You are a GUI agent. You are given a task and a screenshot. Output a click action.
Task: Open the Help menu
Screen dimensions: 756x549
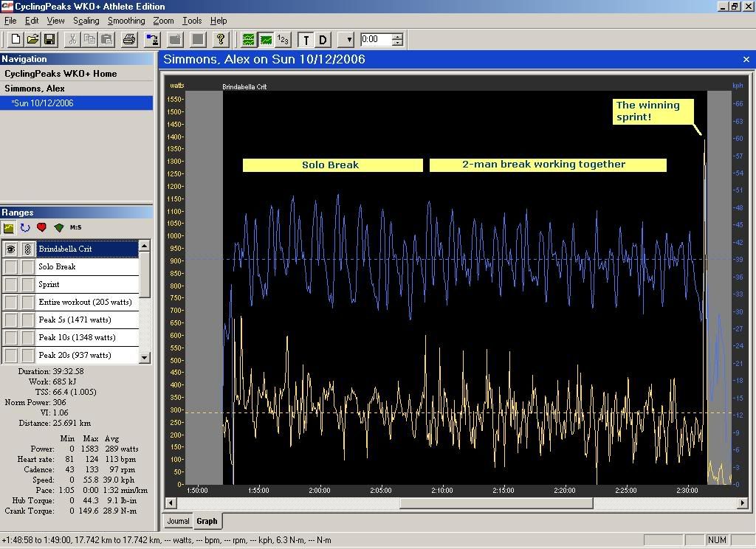point(219,21)
